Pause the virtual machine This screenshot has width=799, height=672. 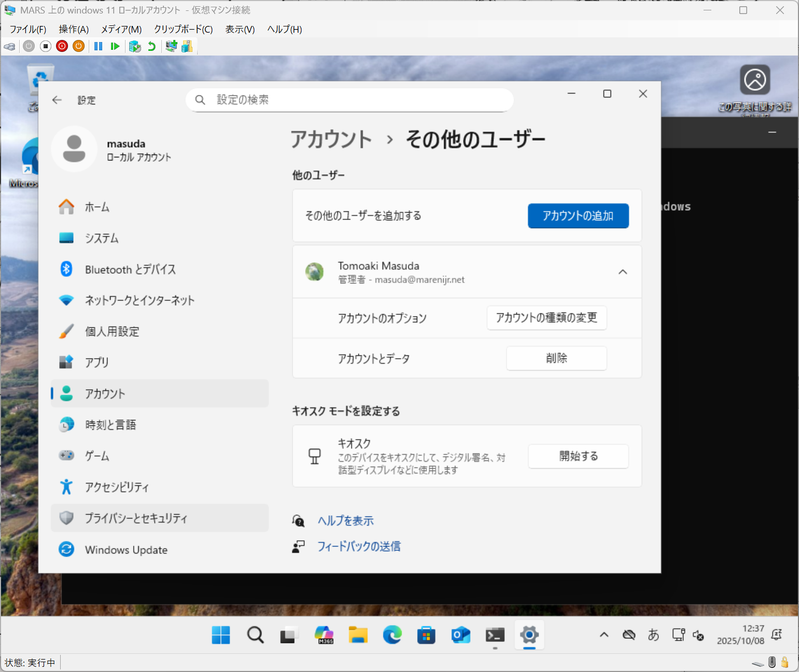(x=98, y=47)
